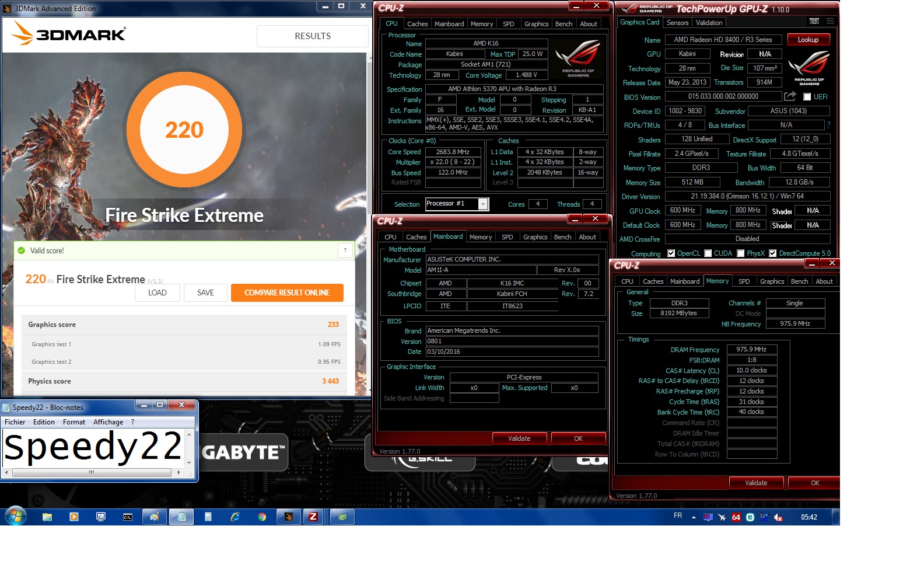Toggle the UEFI checkbox in GPU-Z
924x578 pixels.
(807, 97)
